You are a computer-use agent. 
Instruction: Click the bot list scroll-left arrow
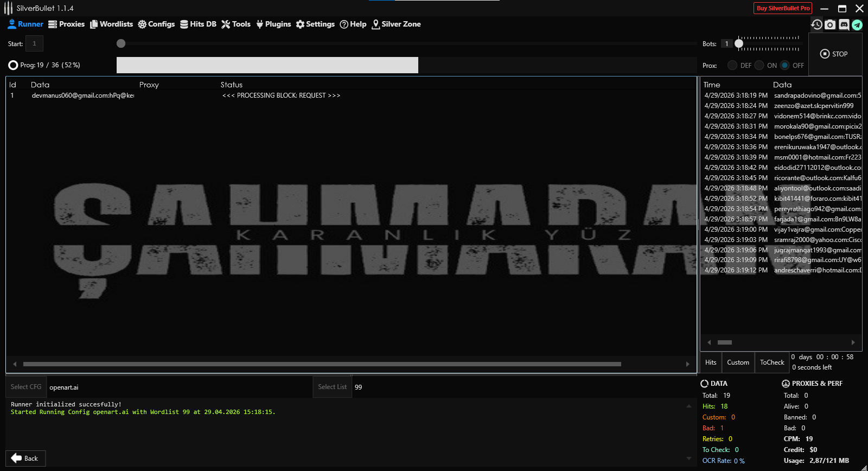[x=15, y=364]
